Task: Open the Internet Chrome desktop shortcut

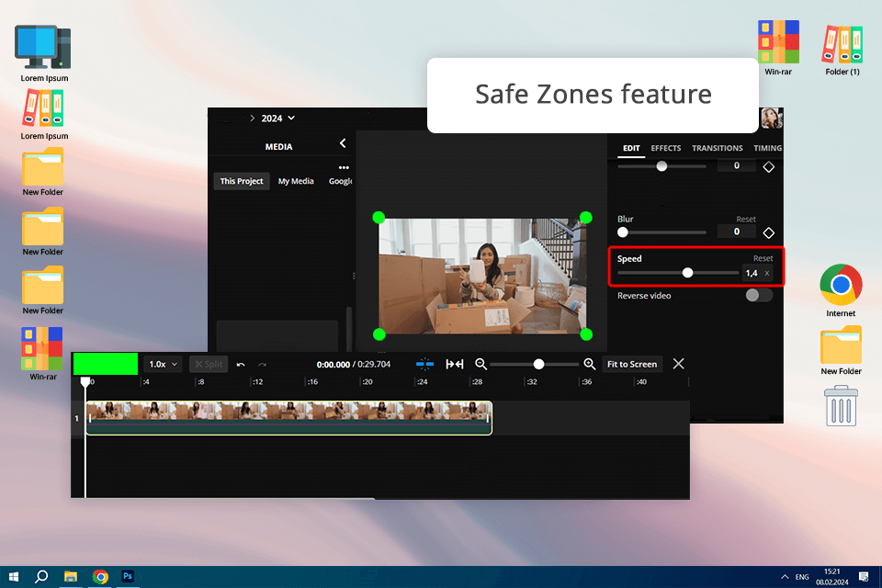Action: pyautogui.click(x=841, y=290)
